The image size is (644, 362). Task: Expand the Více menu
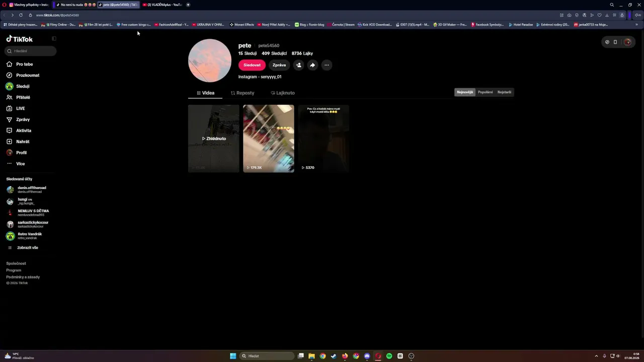point(16,164)
